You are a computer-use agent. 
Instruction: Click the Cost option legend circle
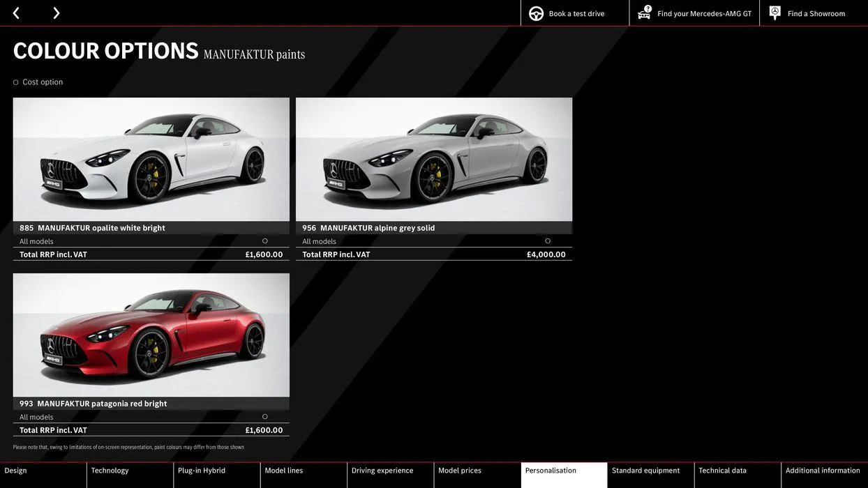[15, 82]
